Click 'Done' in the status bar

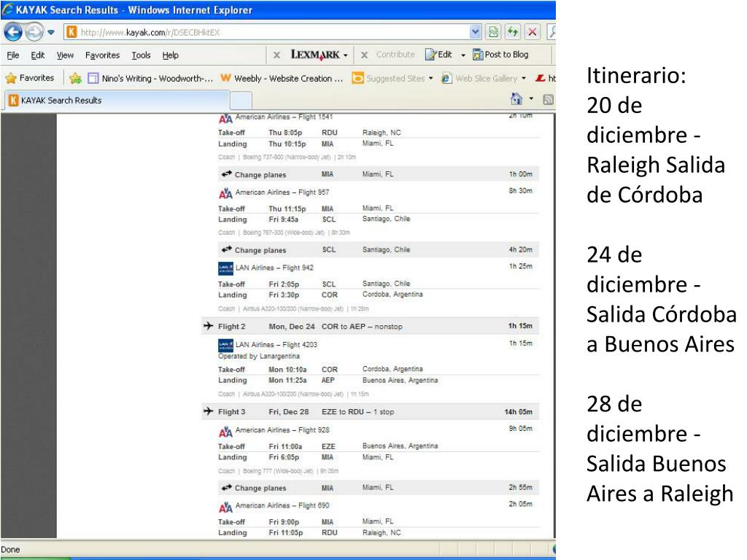(x=10, y=550)
